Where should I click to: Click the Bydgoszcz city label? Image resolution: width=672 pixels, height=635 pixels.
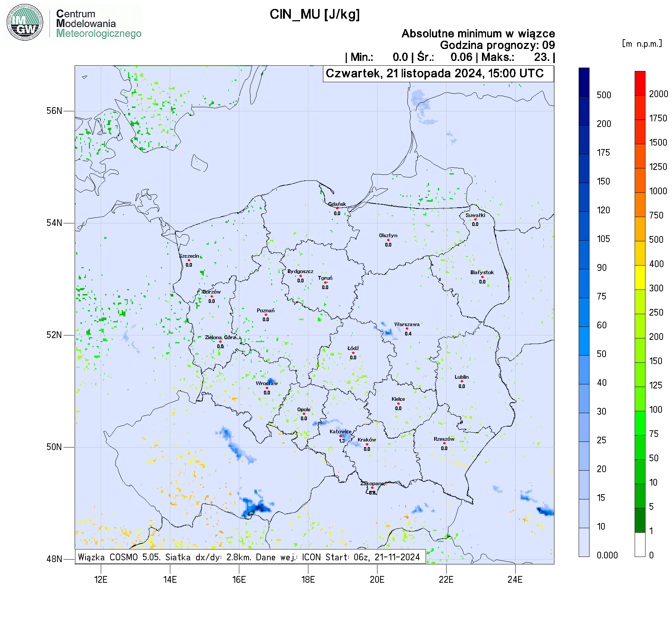pos(301,271)
